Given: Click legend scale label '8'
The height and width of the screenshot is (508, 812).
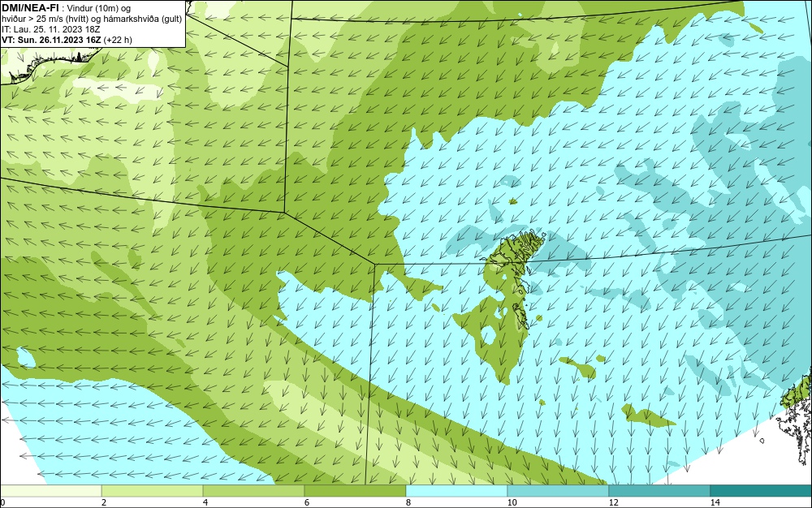Looking at the screenshot, I should (x=408, y=502).
